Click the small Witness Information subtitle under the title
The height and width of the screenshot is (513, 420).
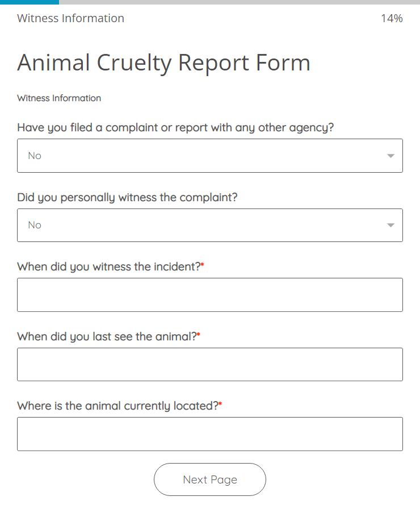click(x=59, y=98)
